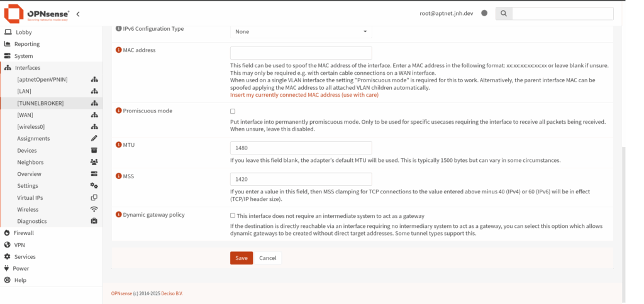Click the sitemap icon beside LAN

pyautogui.click(x=94, y=91)
